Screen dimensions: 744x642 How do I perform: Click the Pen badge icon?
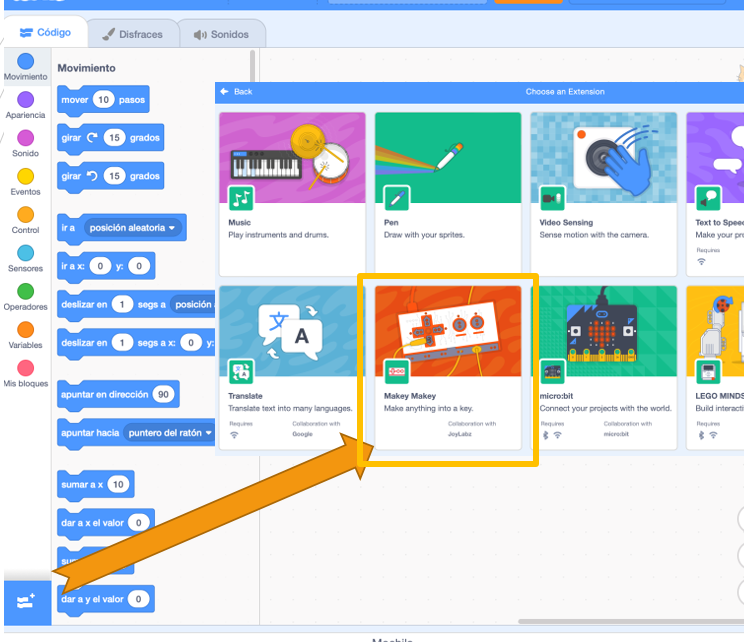click(397, 198)
